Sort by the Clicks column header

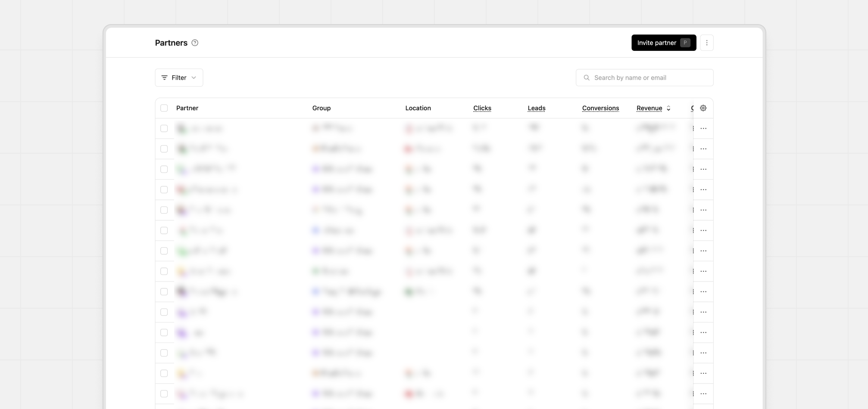click(482, 108)
